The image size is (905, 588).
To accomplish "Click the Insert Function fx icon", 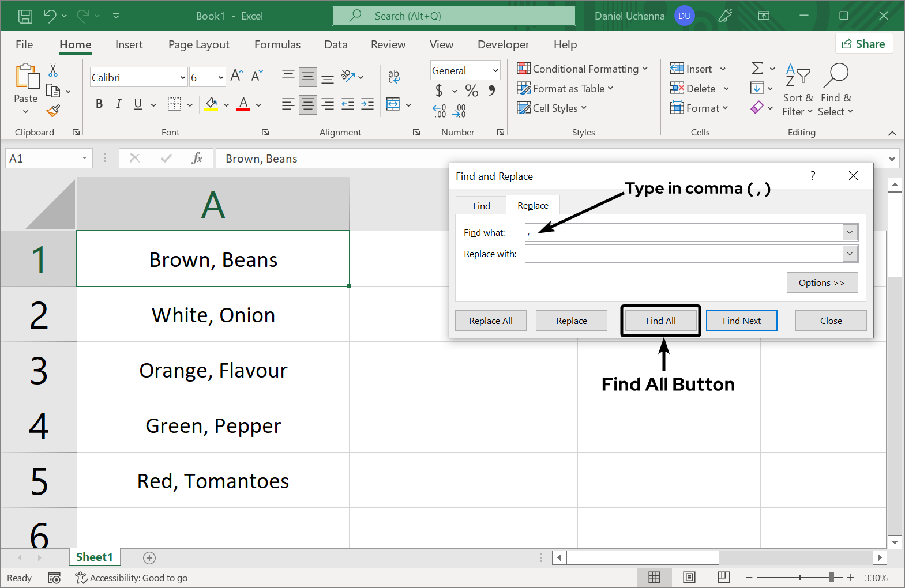I will click(x=197, y=159).
